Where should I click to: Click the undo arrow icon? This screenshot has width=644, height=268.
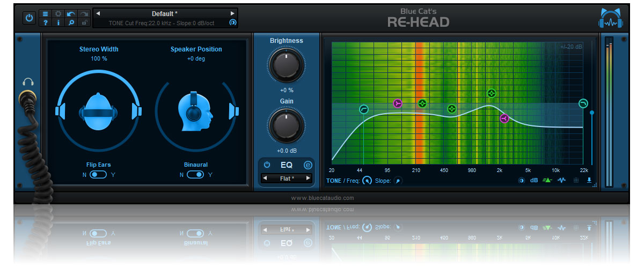71,13
